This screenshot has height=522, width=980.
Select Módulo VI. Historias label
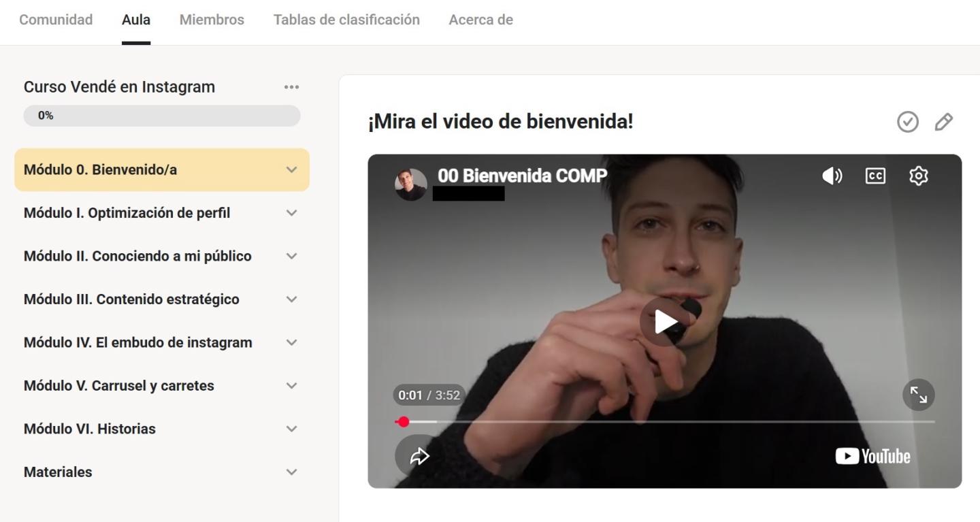click(x=90, y=429)
